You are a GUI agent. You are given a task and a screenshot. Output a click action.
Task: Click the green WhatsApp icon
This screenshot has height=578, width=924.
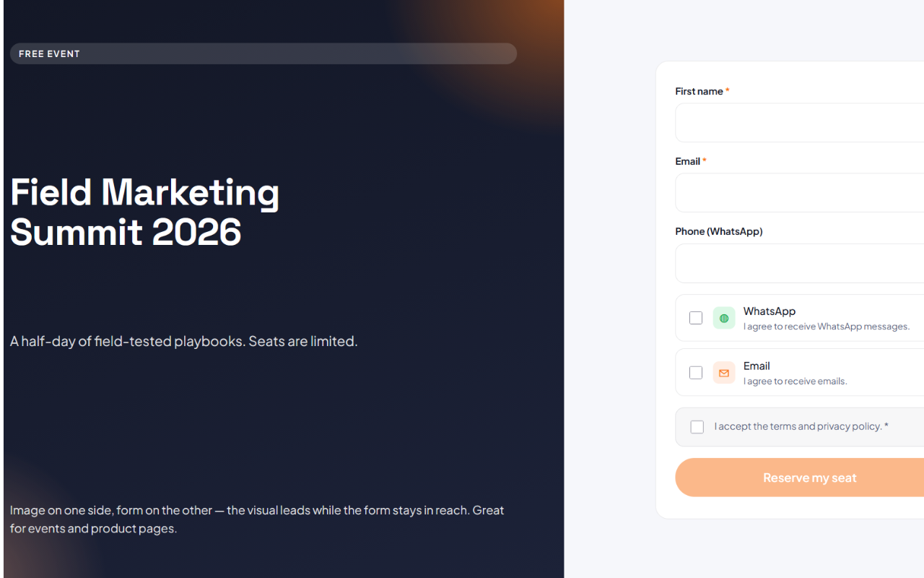[x=724, y=318]
